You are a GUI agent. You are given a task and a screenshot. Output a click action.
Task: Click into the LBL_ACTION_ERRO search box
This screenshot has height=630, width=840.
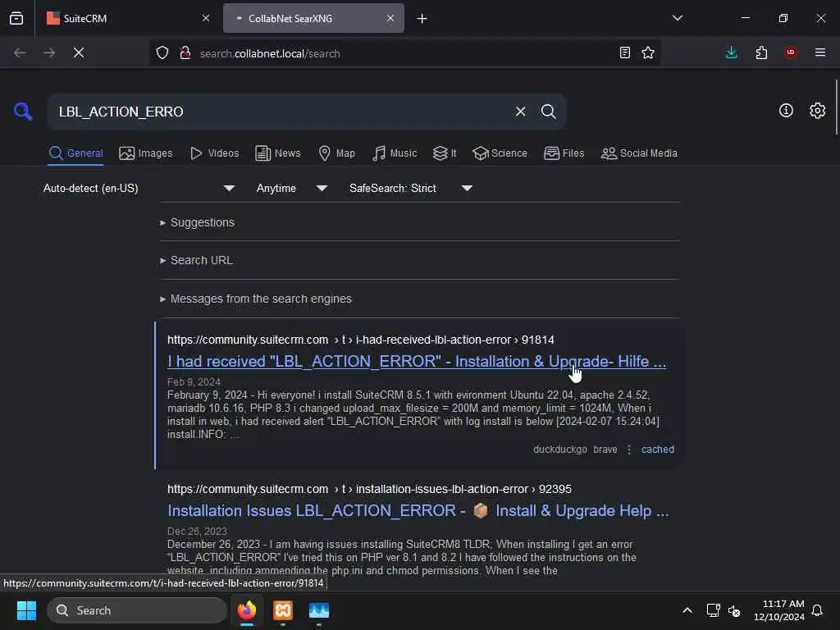279,112
